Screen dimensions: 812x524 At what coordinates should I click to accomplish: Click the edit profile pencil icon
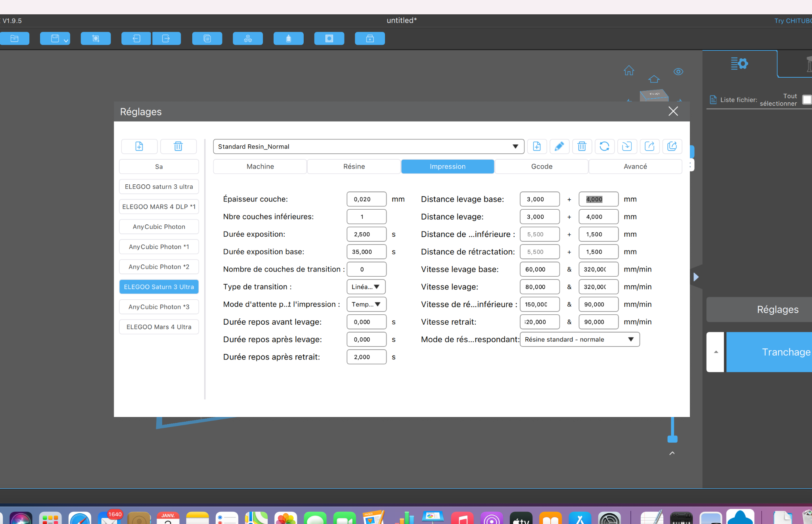coord(559,146)
